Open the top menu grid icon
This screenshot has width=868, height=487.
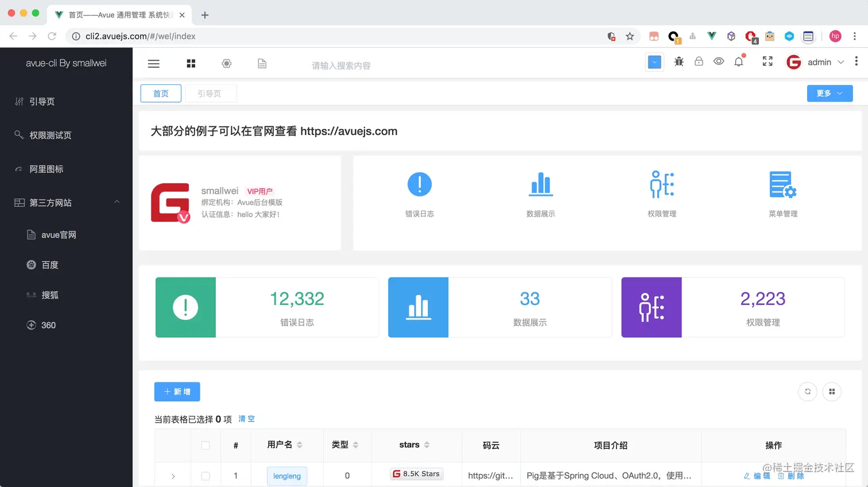191,64
